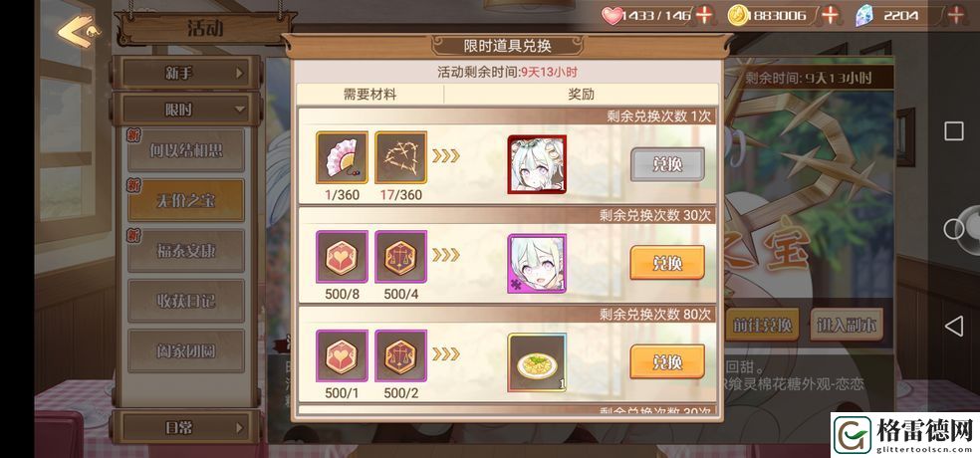Redeem the 80-times noodle dish exchange
Image resolution: width=980 pixels, height=458 pixels.
pos(667,361)
